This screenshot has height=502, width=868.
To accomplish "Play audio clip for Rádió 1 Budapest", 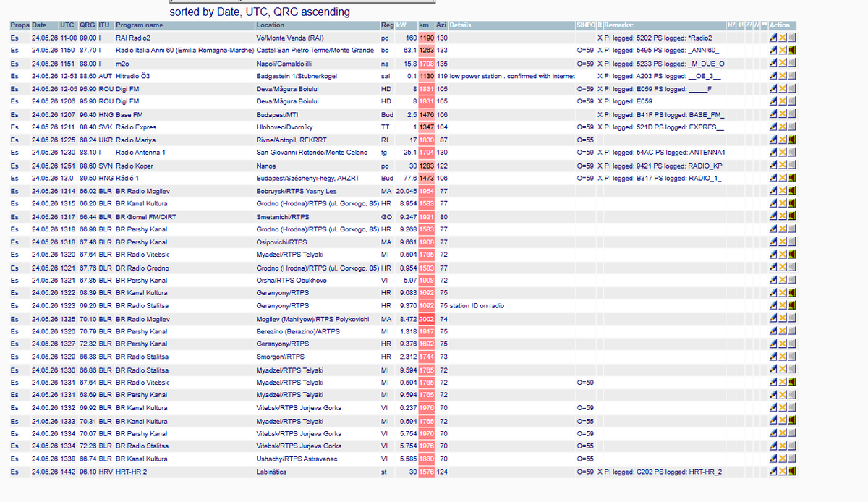I will pos(792,178).
